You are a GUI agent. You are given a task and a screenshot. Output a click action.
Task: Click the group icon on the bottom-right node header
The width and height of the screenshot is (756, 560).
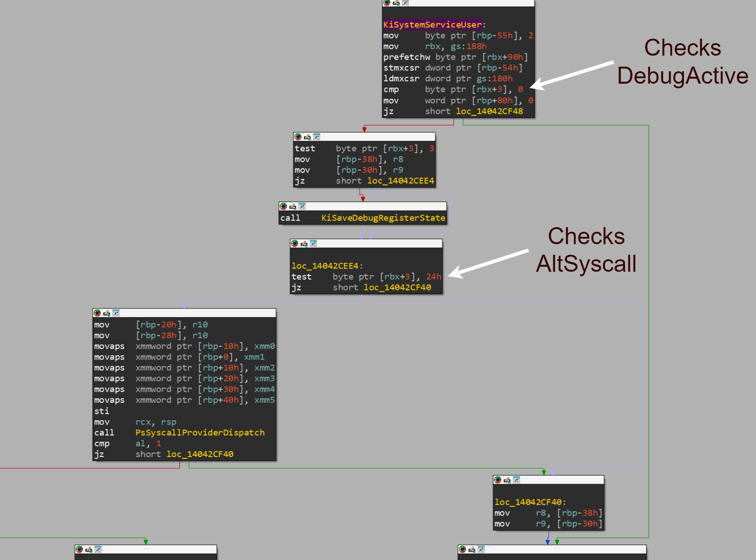coord(481,549)
